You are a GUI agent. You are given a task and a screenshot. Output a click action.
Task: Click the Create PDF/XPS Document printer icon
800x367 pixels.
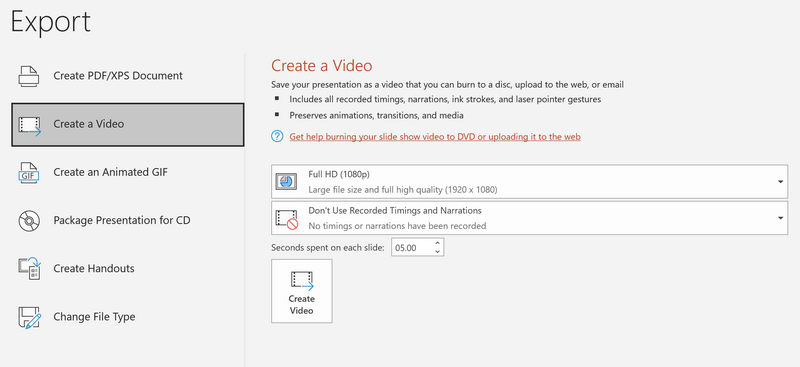[29, 76]
